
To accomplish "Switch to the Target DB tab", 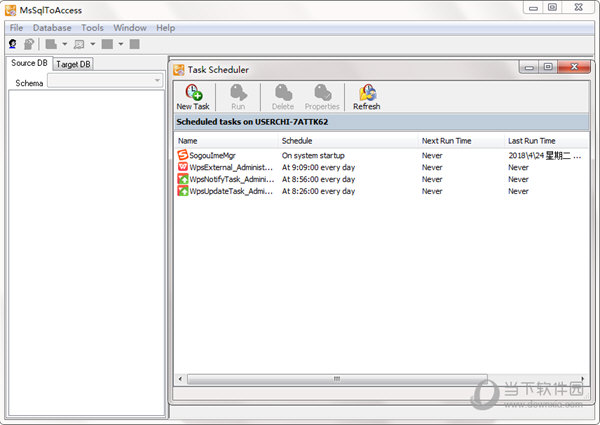I will click(73, 64).
